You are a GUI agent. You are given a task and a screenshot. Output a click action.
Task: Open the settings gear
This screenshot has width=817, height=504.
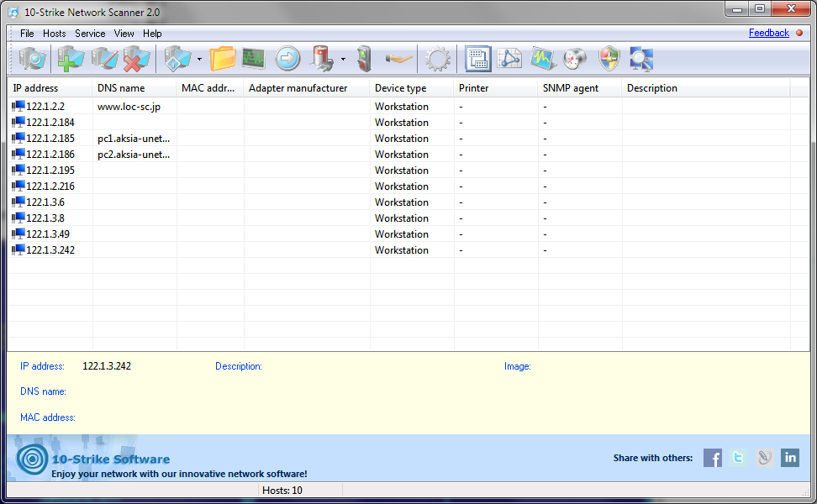point(438,58)
